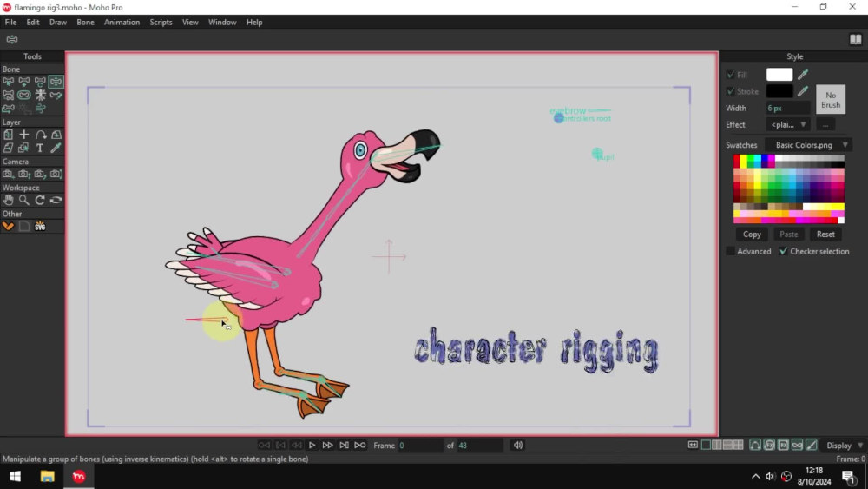Toggle the Stroke checkbox
Image resolution: width=868 pixels, height=489 pixels.
730,91
